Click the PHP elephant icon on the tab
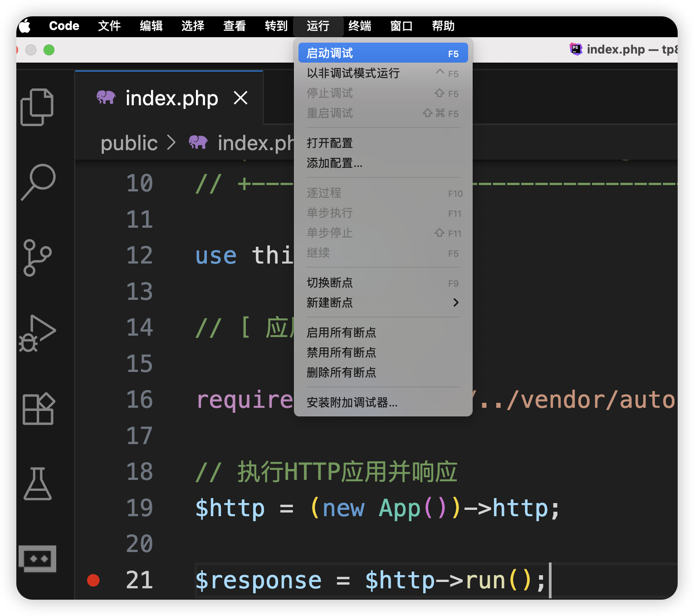Image resolution: width=694 pixels, height=616 pixels. (106, 97)
